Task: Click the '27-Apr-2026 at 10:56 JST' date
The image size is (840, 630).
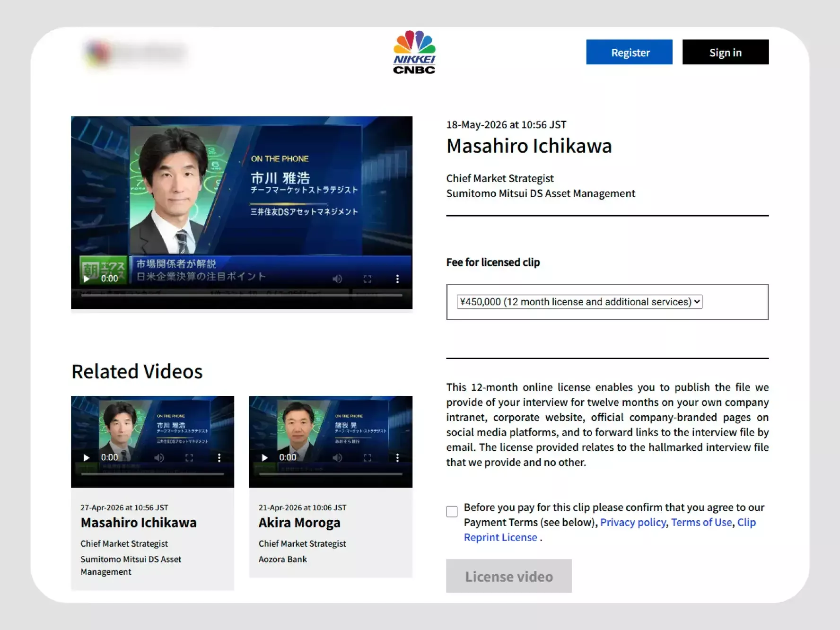Action: click(124, 507)
